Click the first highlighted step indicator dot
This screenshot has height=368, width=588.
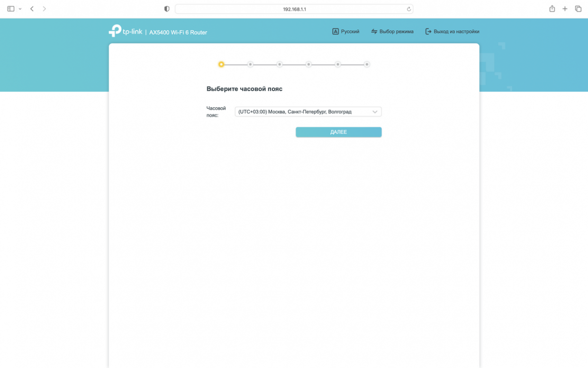point(221,64)
